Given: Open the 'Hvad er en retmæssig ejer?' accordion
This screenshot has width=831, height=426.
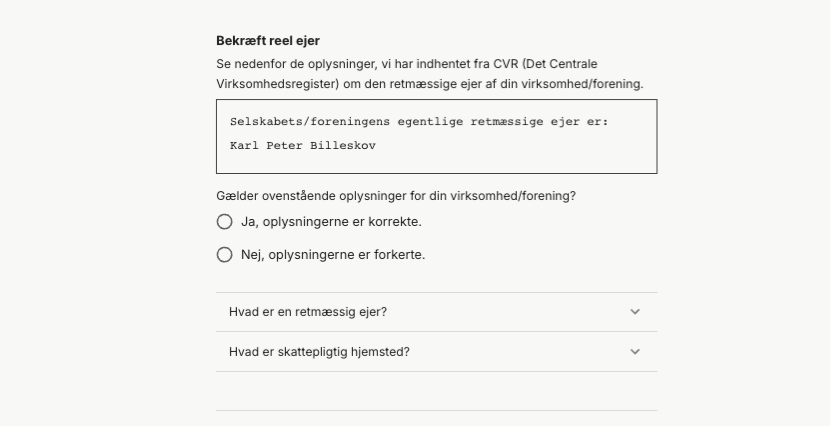Looking at the screenshot, I should [309, 312].
